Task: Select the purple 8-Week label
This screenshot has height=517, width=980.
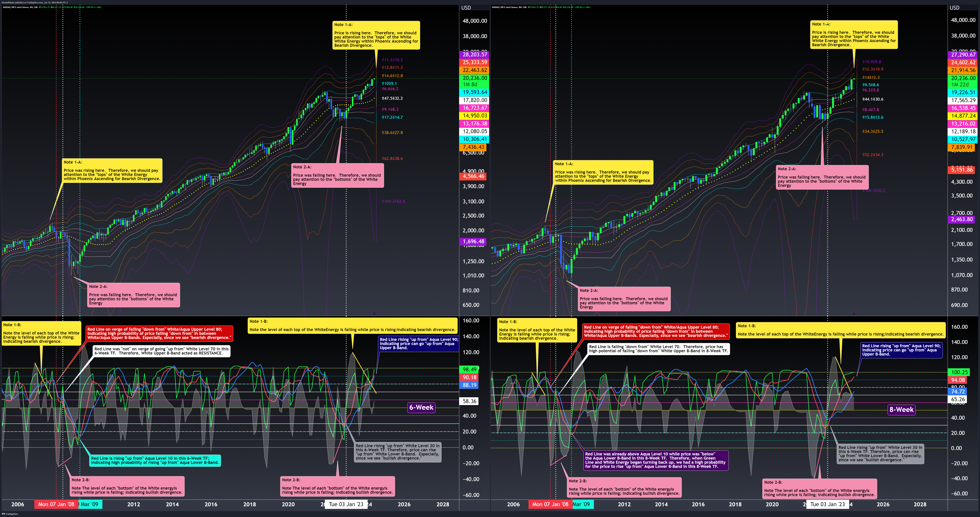Action: 901,410
